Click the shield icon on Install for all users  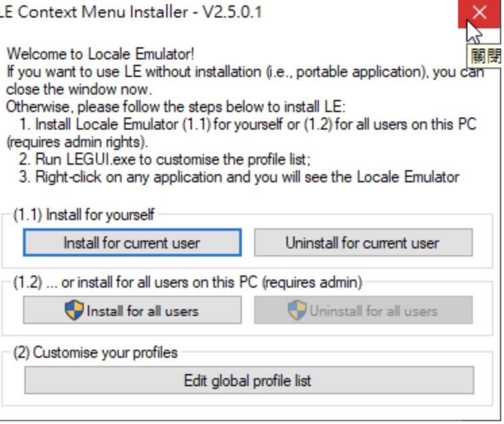click(74, 311)
